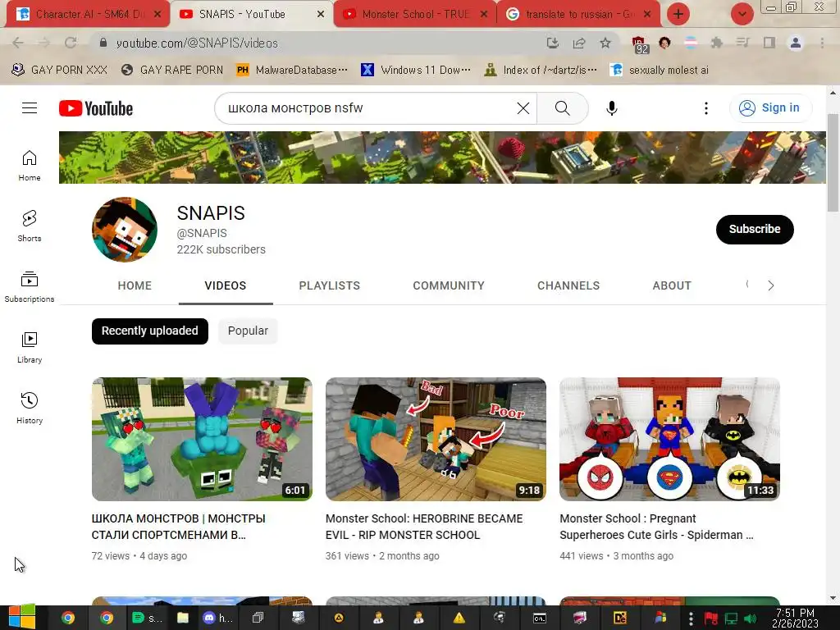The width and height of the screenshot is (840, 630).
Task: Open the channel HOME tab
Action: pos(135,285)
